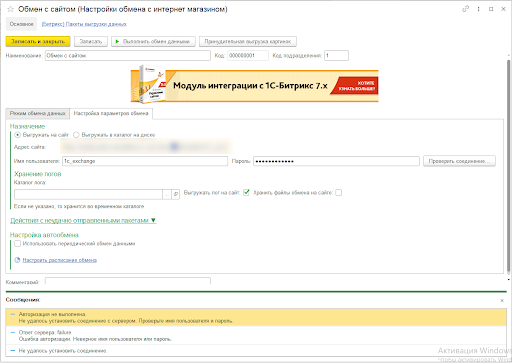
Task: Switch to the Основное section
Action: tap(21, 24)
